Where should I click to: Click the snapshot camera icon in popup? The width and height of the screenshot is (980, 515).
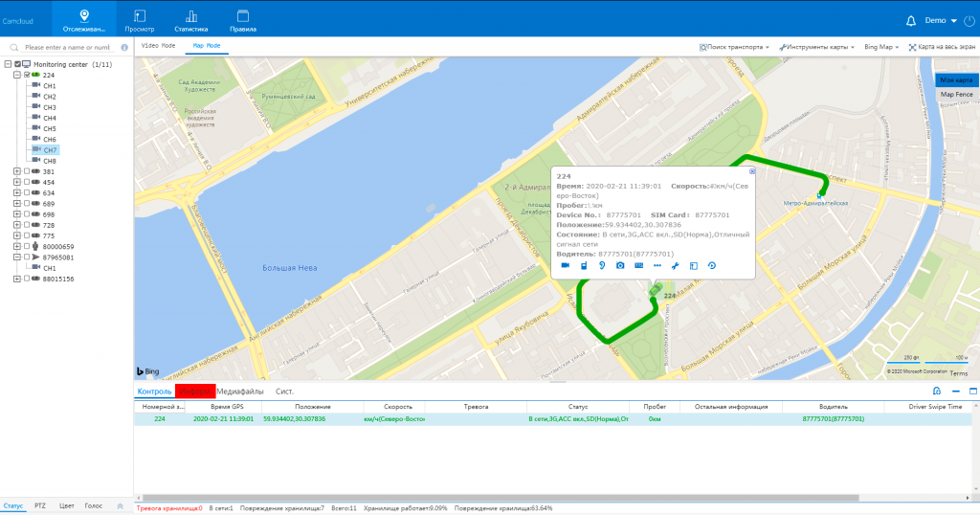(620, 265)
